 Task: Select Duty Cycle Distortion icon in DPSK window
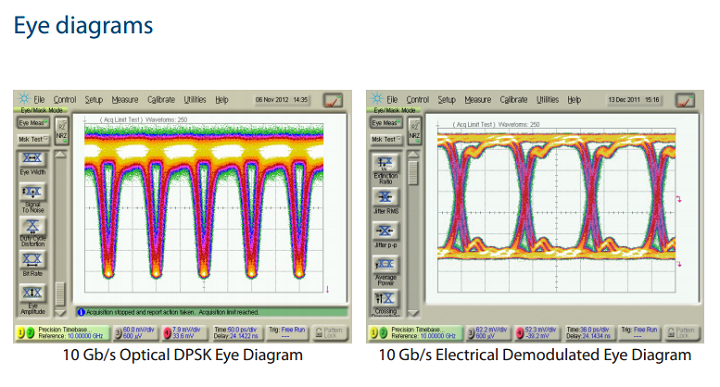click(x=32, y=226)
